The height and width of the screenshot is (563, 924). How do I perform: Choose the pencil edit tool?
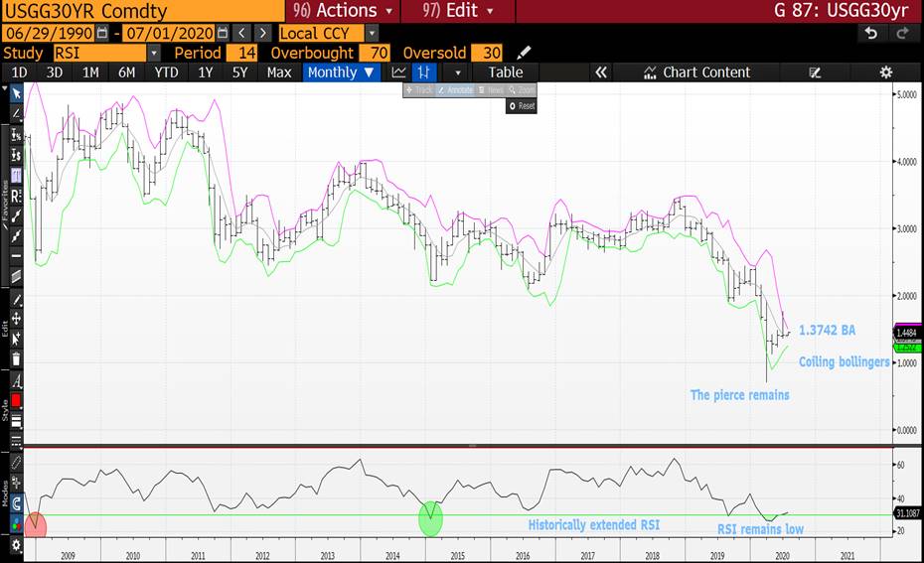point(17,300)
